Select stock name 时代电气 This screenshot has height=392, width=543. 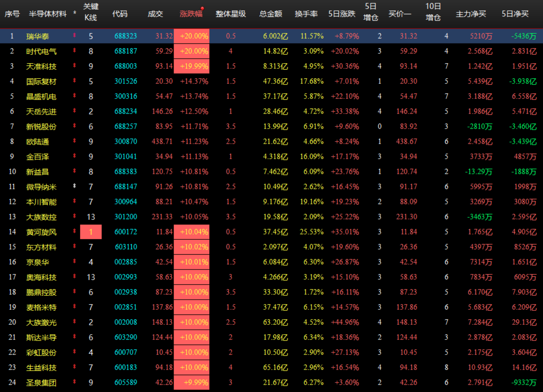[x=41, y=51]
